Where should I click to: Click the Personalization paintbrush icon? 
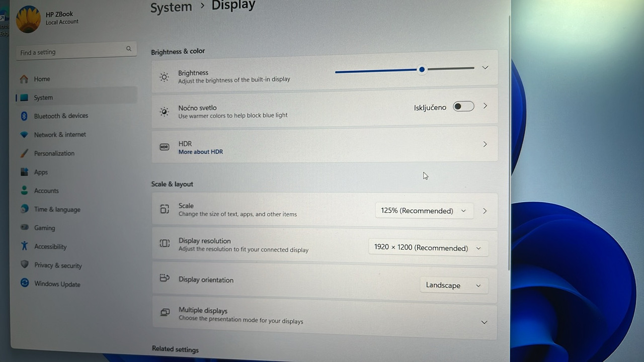(x=24, y=153)
